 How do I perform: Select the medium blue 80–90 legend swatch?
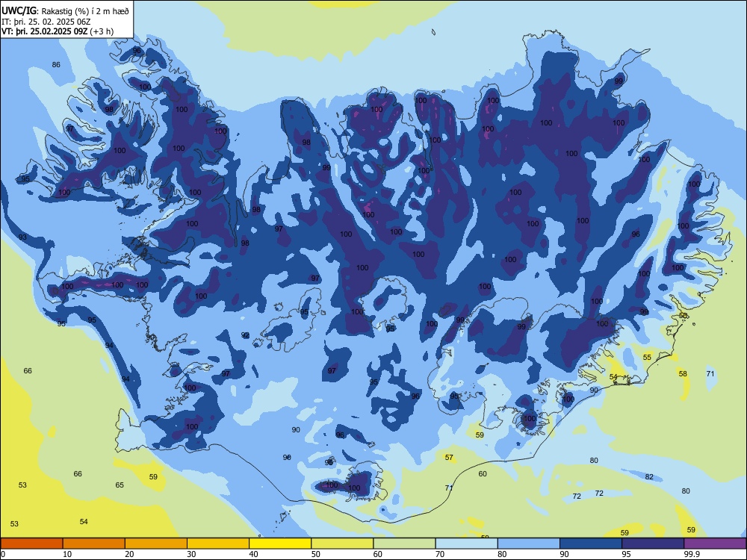coord(529,544)
